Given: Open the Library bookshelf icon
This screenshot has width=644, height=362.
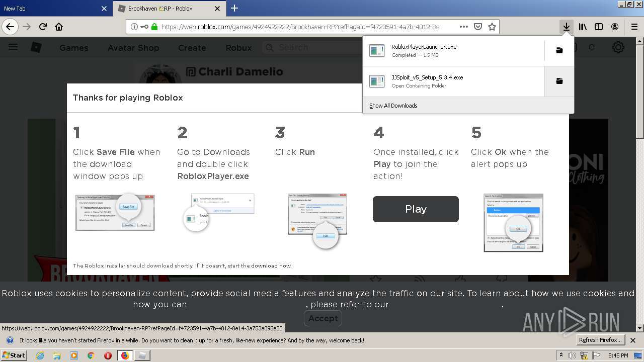Looking at the screenshot, I should coord(583,27).
